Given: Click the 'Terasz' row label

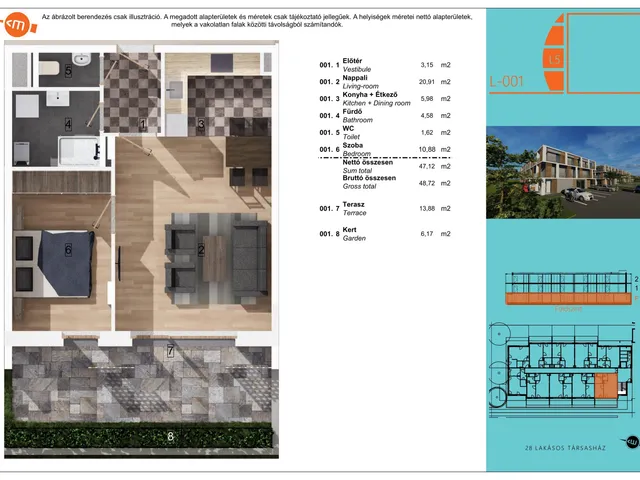Looking at the screenshot, I should 353,204.
